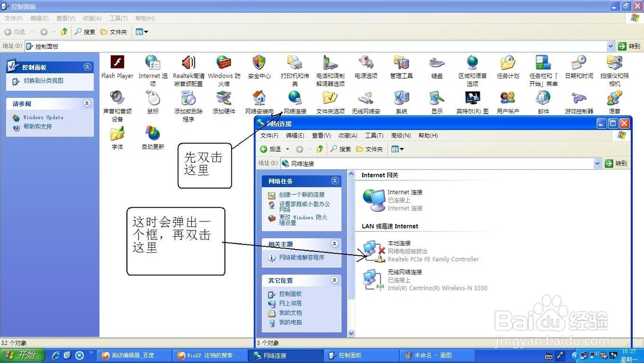Open 文件(F) menu in 网络连接 window

269,136
